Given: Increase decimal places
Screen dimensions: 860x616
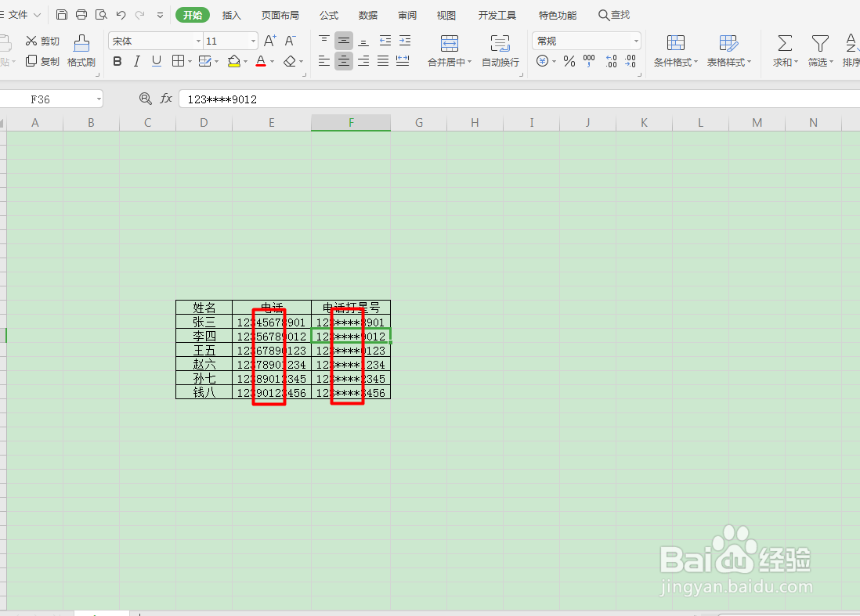Looking at the screenshot, I should click(611, 61).
